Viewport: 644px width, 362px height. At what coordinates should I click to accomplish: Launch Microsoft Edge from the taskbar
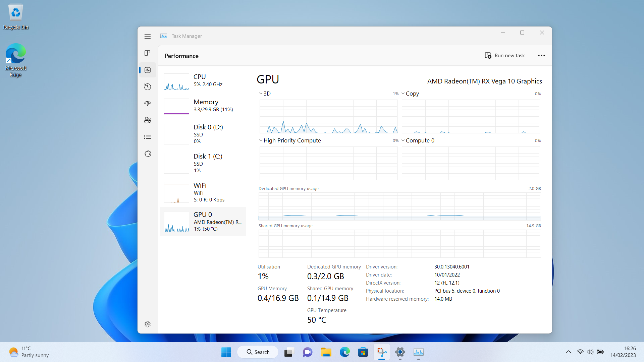(x=344, y=352)
